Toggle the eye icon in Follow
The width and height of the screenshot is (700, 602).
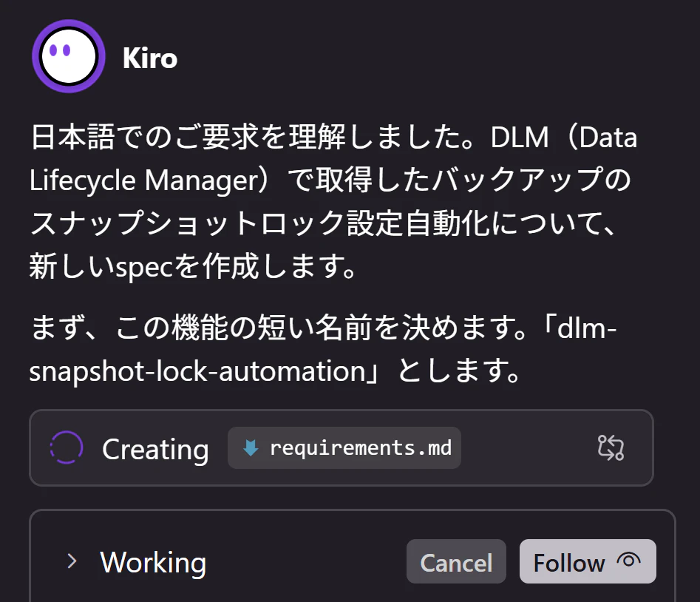pyautogui.click(x=628, y=560)
